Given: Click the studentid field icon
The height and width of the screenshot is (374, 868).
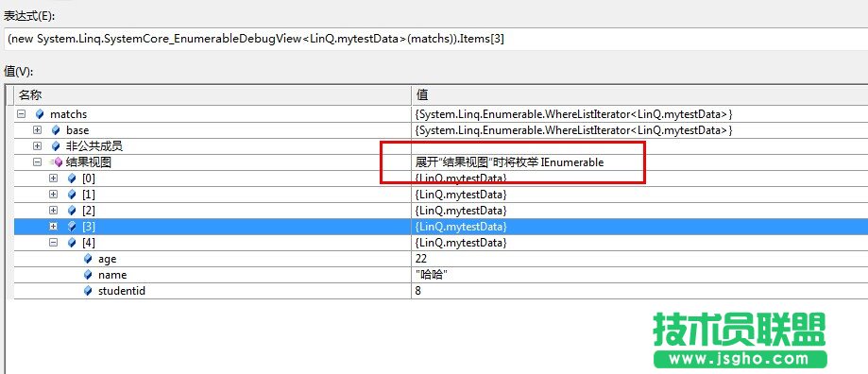Looking at the screenshot, I should (88, 291).
